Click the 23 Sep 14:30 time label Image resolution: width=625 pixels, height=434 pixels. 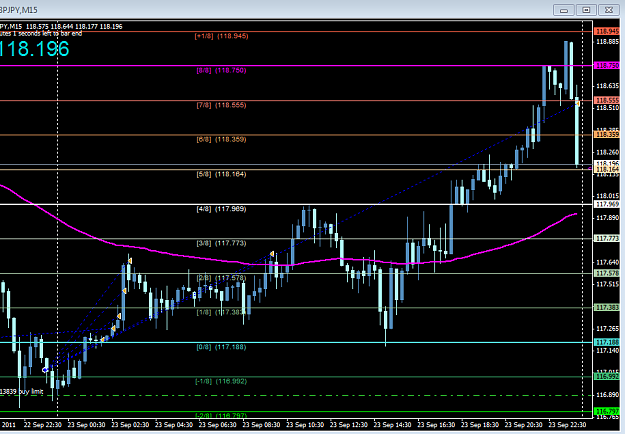393,424
